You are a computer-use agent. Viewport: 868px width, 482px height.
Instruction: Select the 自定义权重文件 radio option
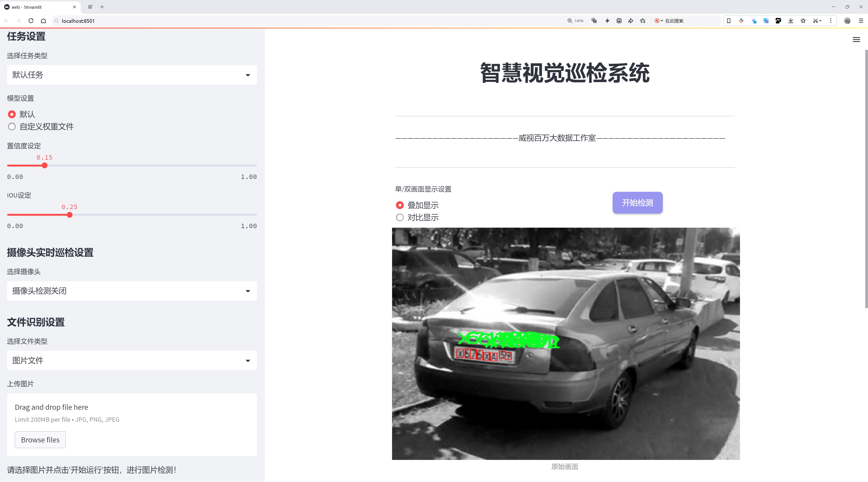coord(12,127)
